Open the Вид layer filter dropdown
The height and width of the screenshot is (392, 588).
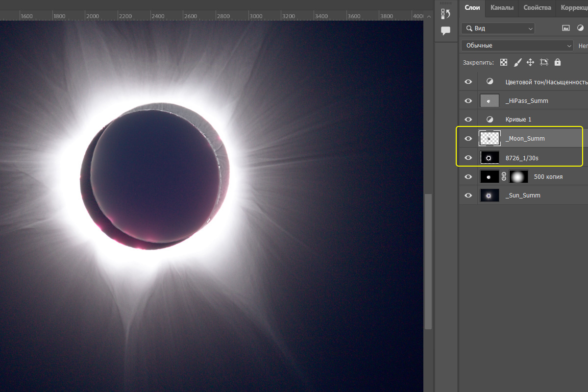point(498,28)
